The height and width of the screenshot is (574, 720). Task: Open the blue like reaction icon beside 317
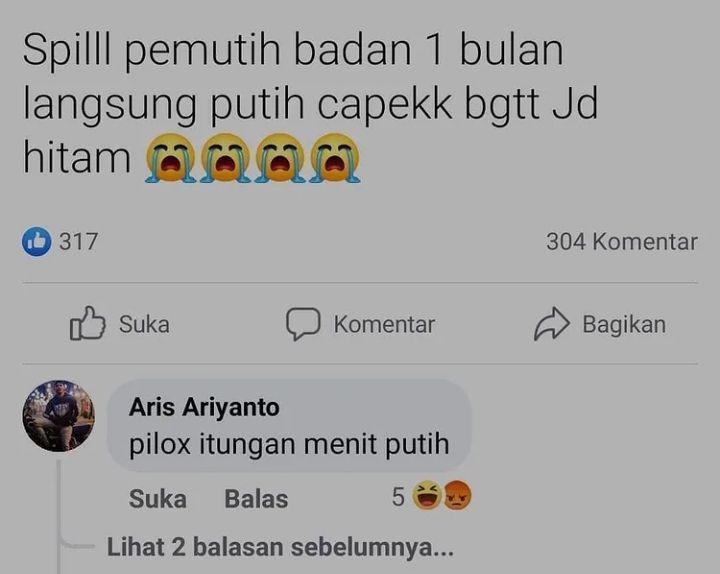[37, 242]
